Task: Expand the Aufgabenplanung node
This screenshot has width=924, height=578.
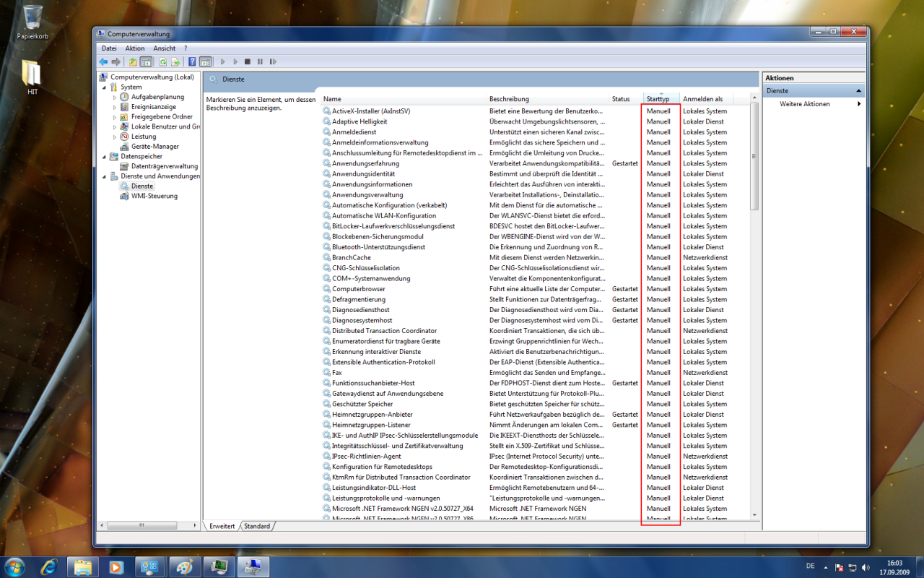Action: (114, 97)
